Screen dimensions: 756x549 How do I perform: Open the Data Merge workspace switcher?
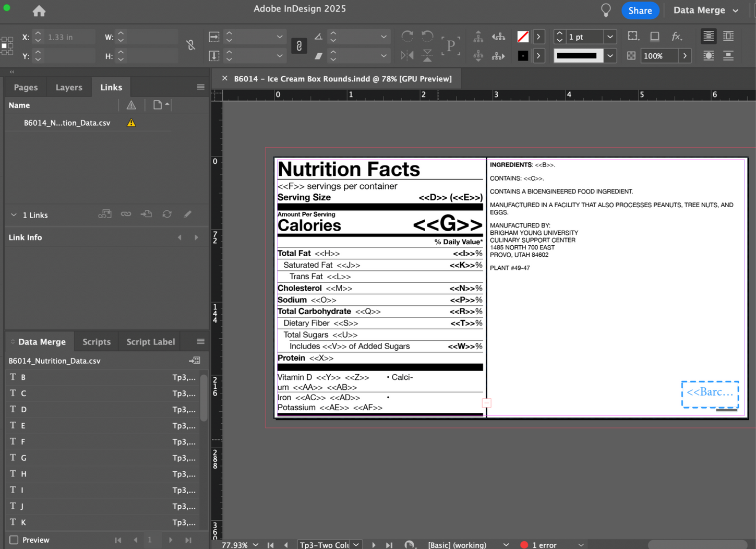(x=706, y=10)
